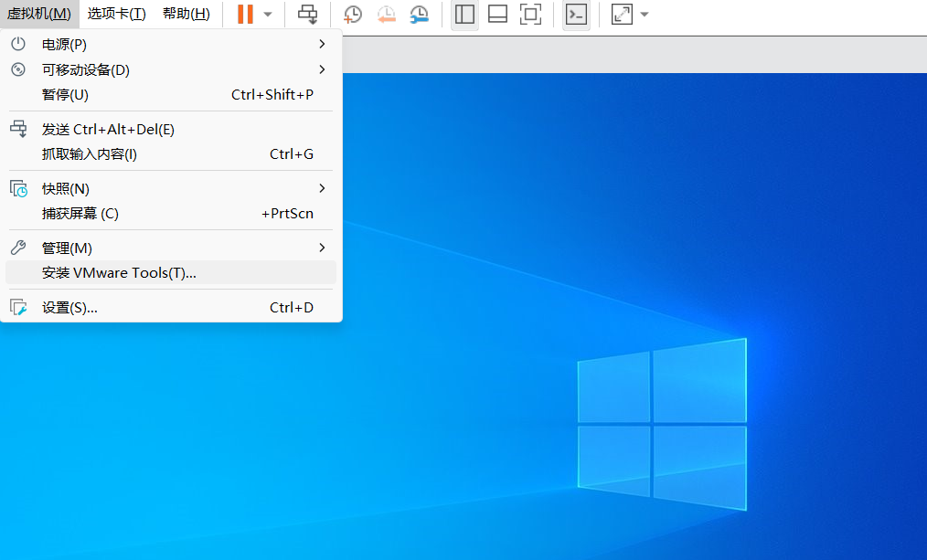The height and width of the screenshot is (560, 927).
Task: Click the snapshot icon beside 快照(N)
Action: [x=18, y=188]
